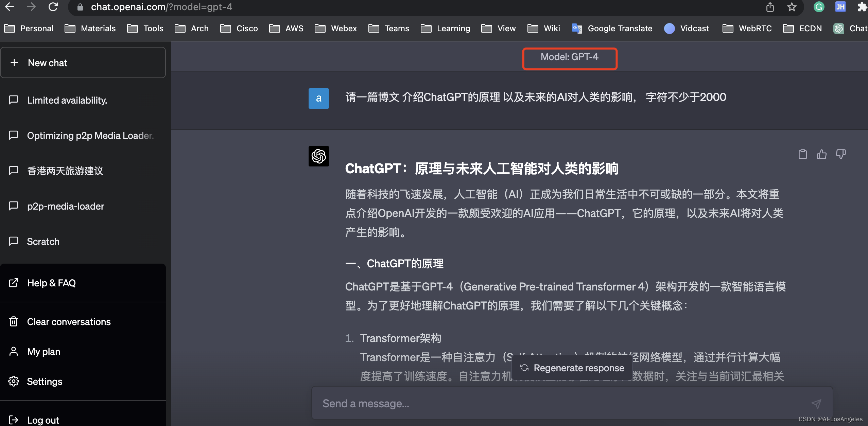This screenshot has width=868, height=426.
Task: Open the Learning bookmarks folder
Action: [x=445, y=28]
